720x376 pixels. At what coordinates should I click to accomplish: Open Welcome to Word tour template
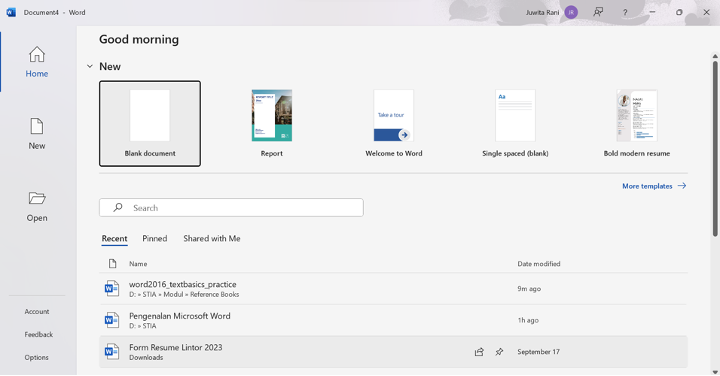coord(394,123)
